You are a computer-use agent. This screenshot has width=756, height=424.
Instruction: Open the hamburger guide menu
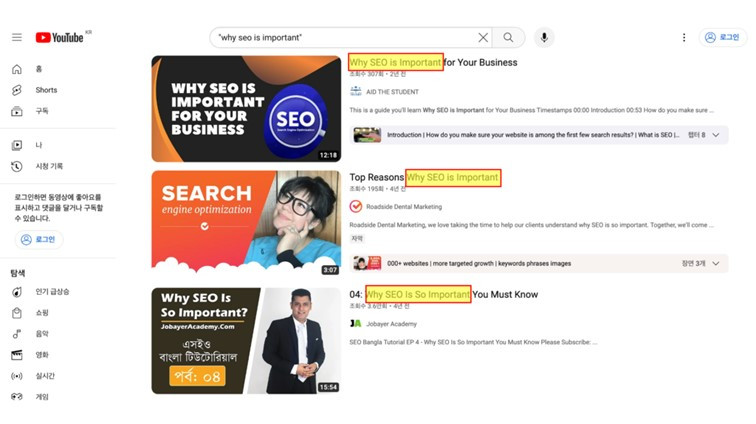(x=17, y=37)
